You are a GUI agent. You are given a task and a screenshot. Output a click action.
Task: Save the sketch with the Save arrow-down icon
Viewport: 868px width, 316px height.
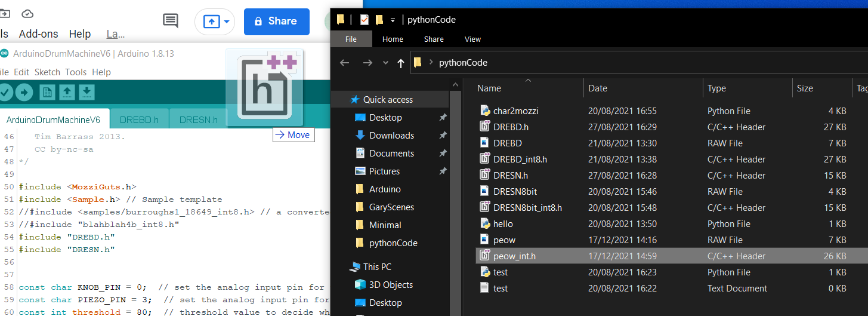[87, 92]
